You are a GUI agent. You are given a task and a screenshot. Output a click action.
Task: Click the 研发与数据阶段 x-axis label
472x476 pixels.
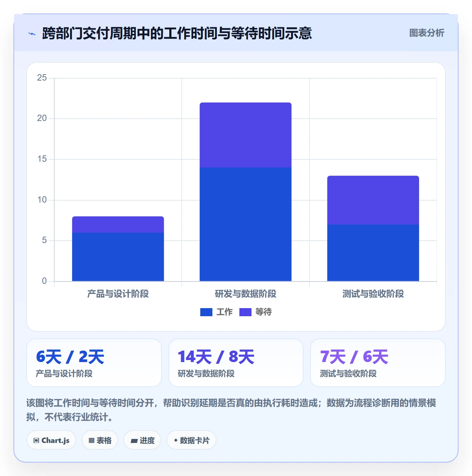245,294
